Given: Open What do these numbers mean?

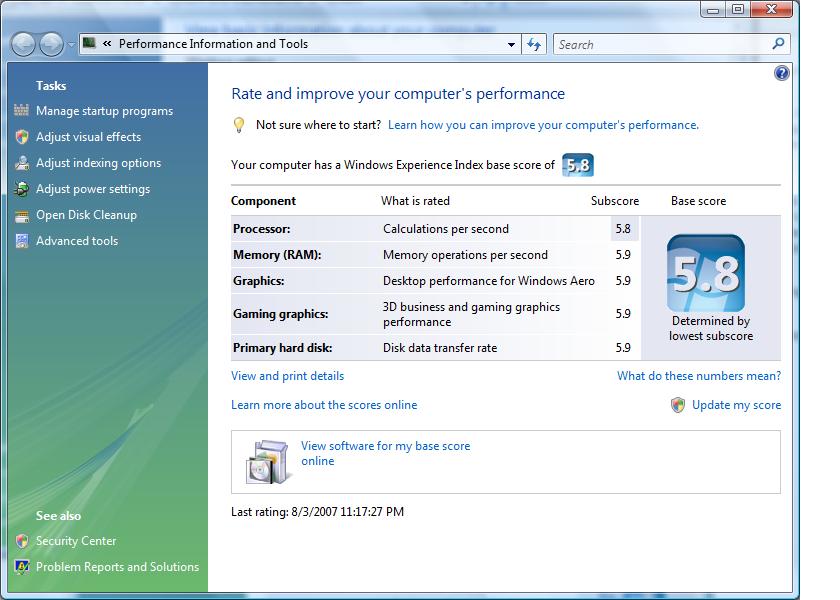Looking at the screenshot, I should point(699,376).
